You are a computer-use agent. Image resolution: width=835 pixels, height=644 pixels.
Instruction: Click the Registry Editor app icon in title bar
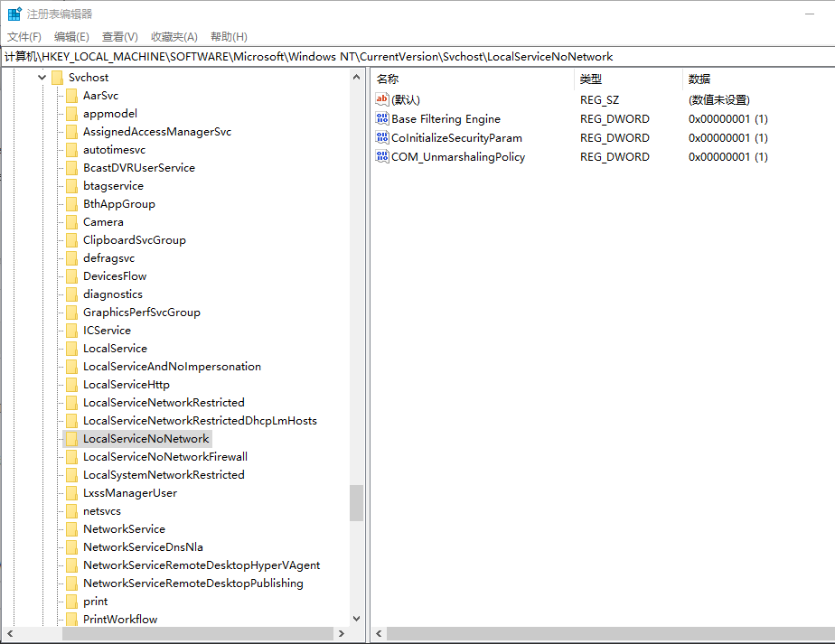[x=14, y=14]
